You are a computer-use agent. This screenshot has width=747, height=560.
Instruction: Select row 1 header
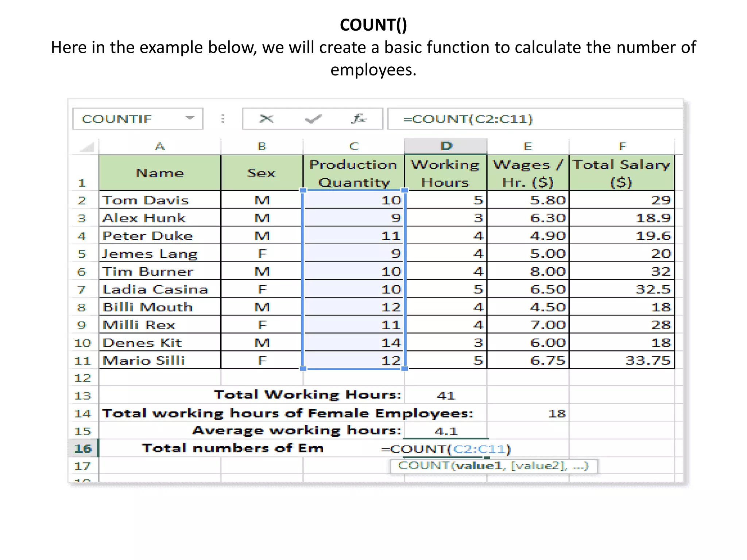pyautogui.click(x=84, y=173)
